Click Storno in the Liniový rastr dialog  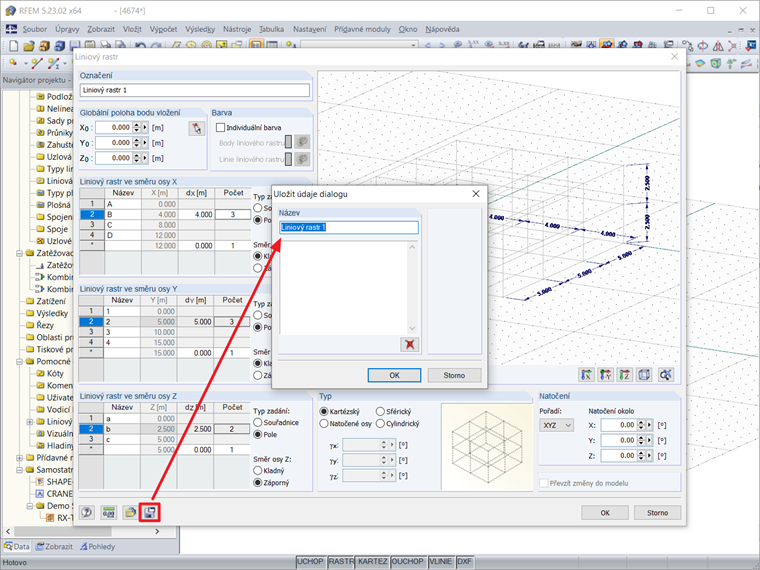click(x=657, y=512)
